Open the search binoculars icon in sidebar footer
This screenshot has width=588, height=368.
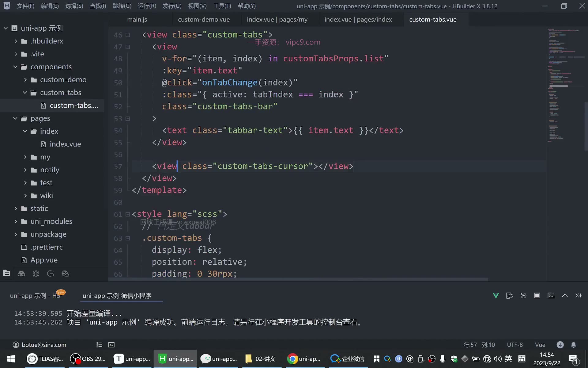pos(21,274)
